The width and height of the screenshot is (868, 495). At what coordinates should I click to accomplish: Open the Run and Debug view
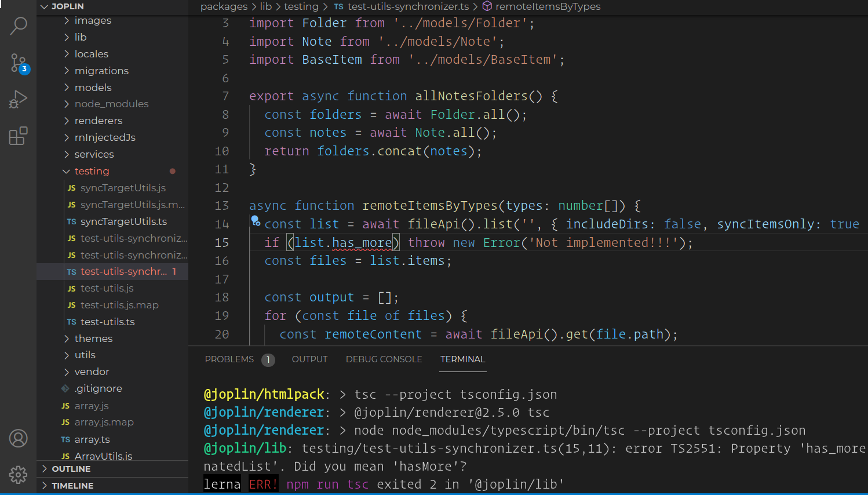click(x=19, y=100)
